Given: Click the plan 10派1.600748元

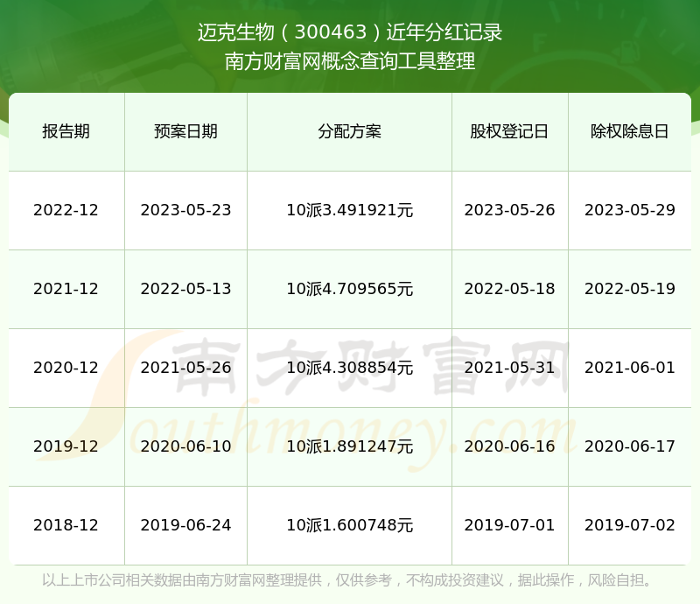Looking at the screenshot, I should (349, 525).
